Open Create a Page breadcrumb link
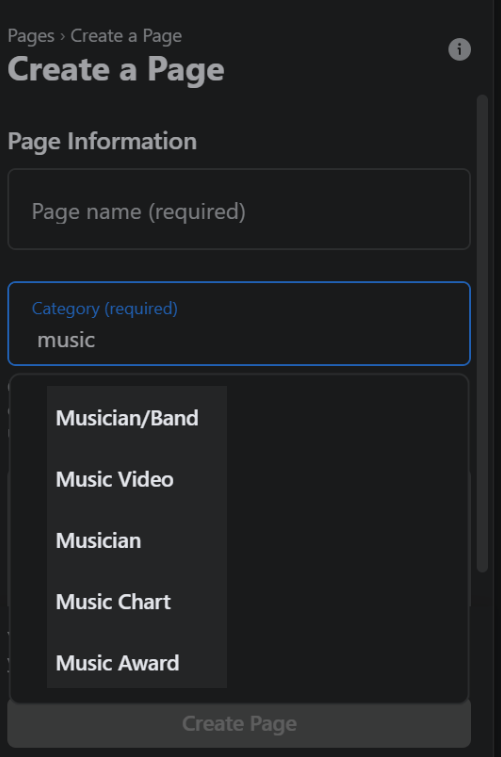This screenshot has height=757, width=501. [x=126, y=36]
